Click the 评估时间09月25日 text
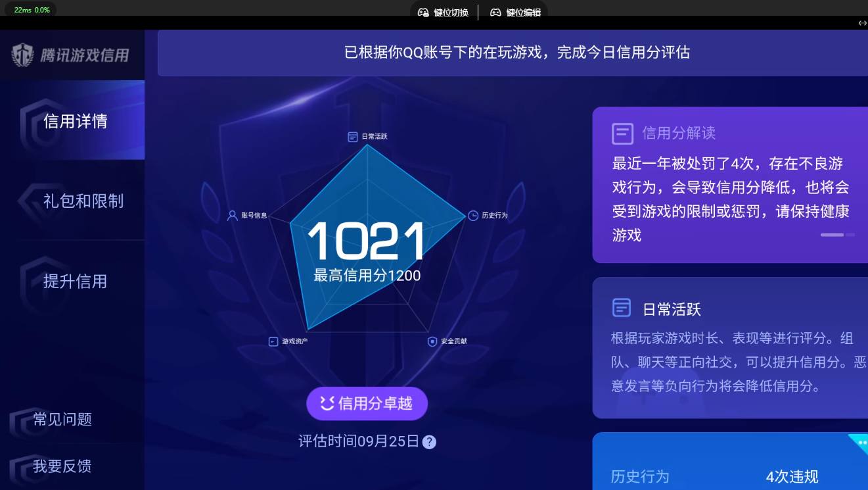Viewport: 868px width, 490px height. pyautogui.click(x=359, y=441)
